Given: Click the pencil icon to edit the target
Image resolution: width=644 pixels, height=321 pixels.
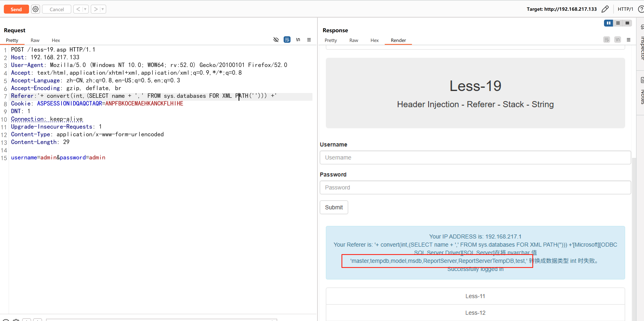Looking at the screenshot, I should coord(605,9).
